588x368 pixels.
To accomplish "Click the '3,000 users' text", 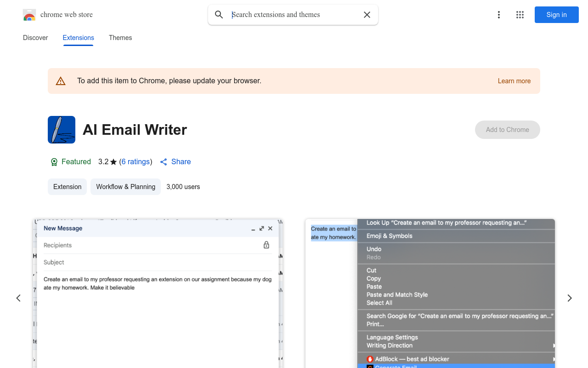I will coord(183,187).
